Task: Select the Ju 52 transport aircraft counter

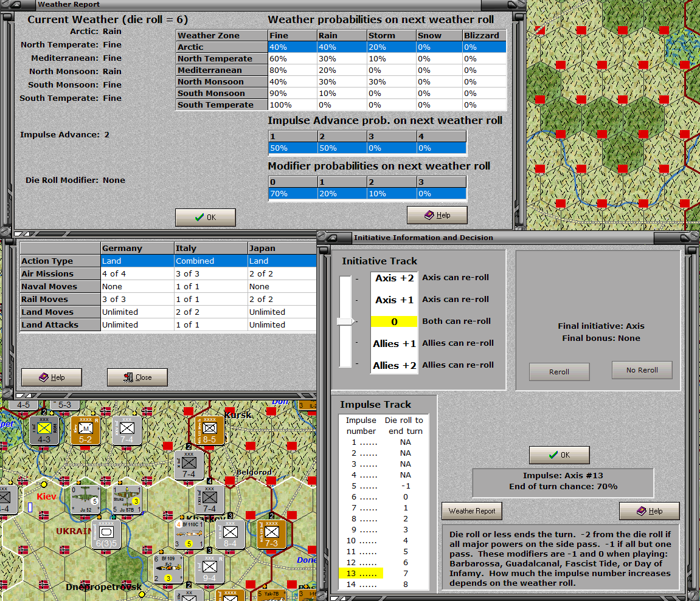Action: (85, 500)
